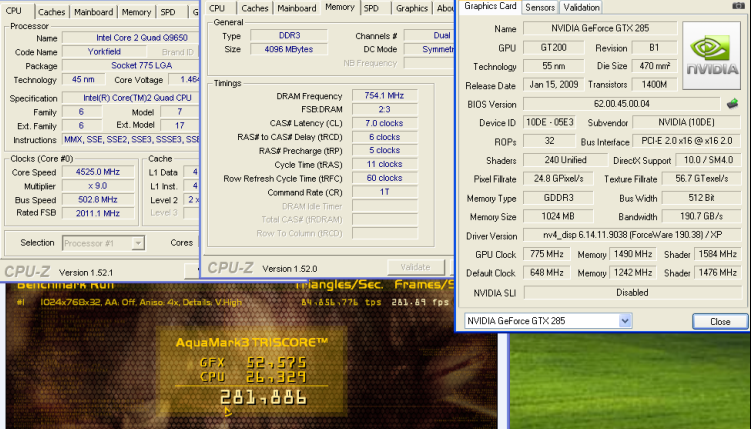751x429 pixels.
Task: Click the NVIDIA SLI Disabled field
Action: point(632,293)
